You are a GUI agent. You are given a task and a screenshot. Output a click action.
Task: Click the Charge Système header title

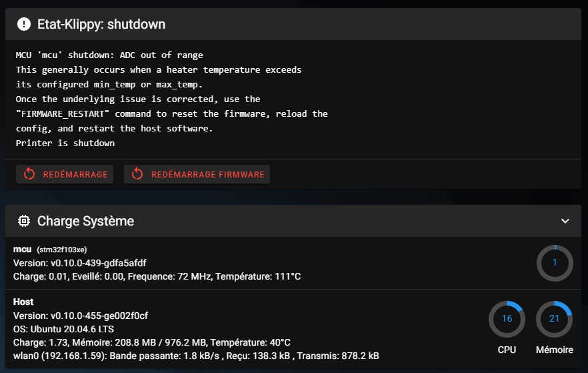click(x=85, y=221)
